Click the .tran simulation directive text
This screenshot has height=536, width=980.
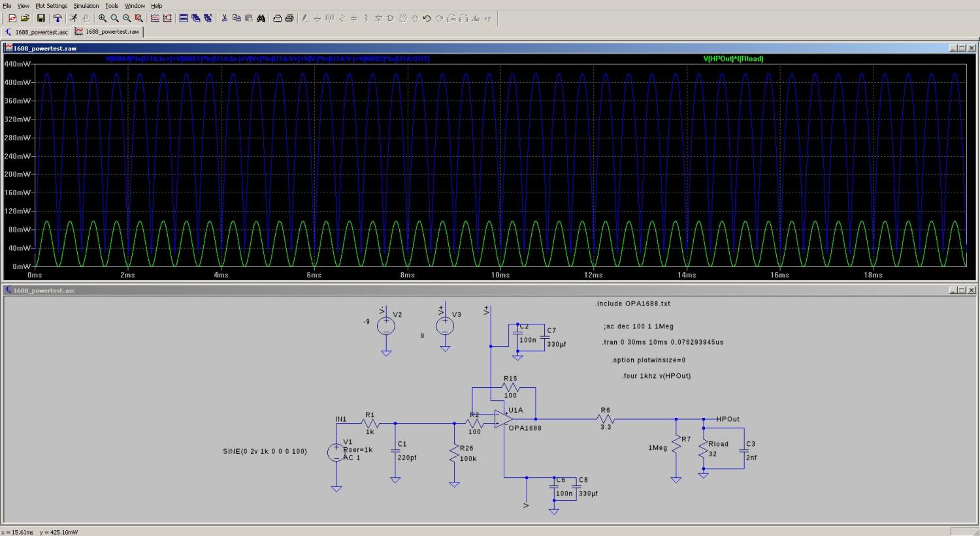coord(662,342)
